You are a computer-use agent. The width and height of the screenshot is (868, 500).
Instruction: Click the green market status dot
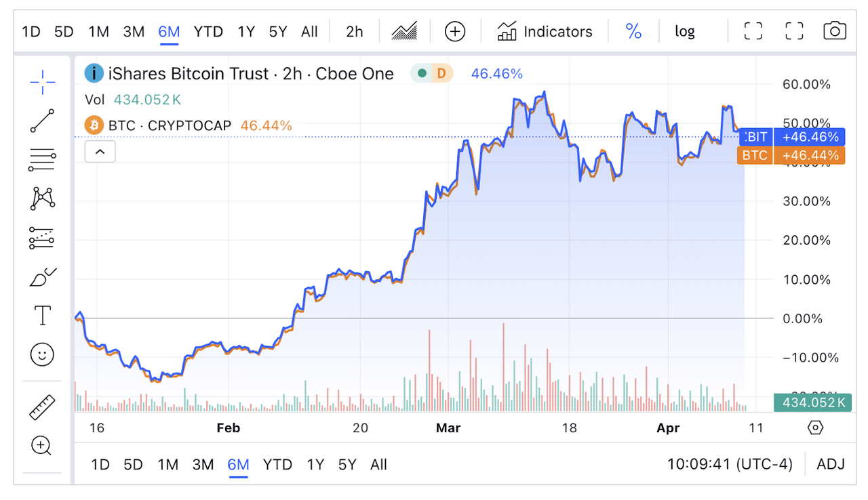click(x=422, y=73)
